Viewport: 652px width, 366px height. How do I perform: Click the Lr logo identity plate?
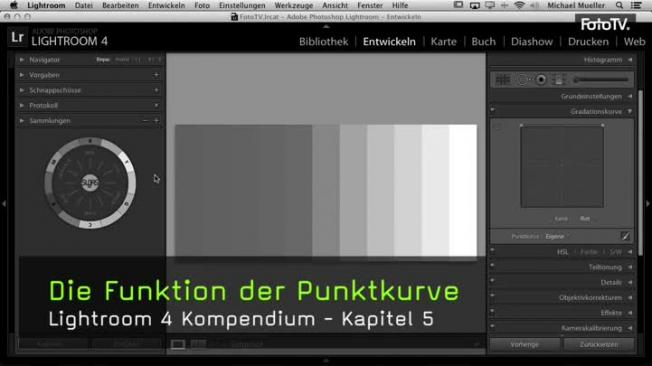pos(17,37)
